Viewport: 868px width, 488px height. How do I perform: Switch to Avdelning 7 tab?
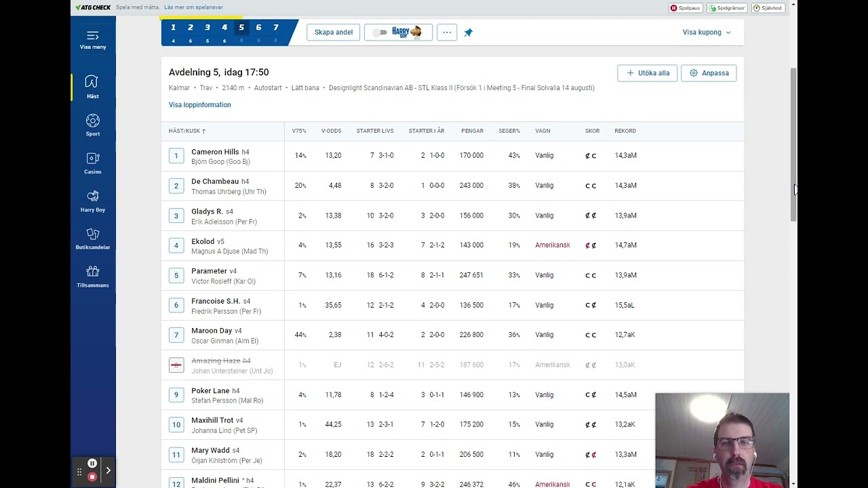(275, 32)
